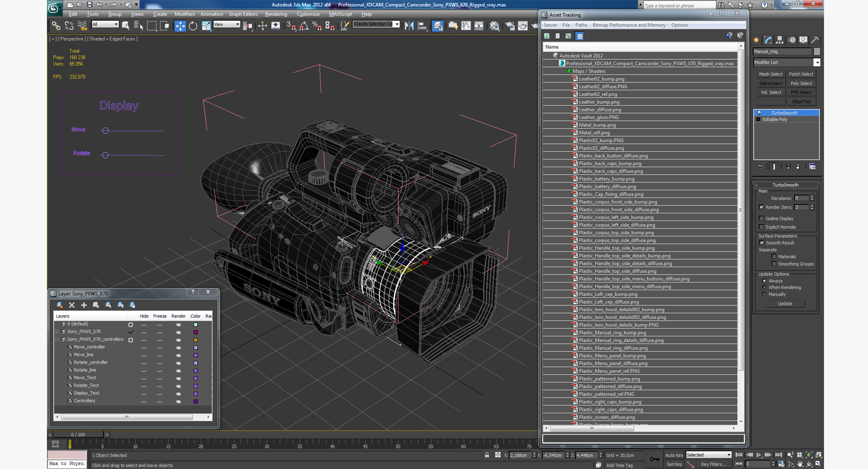
Task: Create new layer icon in Layer dialog
Action: tap(59, 305)
